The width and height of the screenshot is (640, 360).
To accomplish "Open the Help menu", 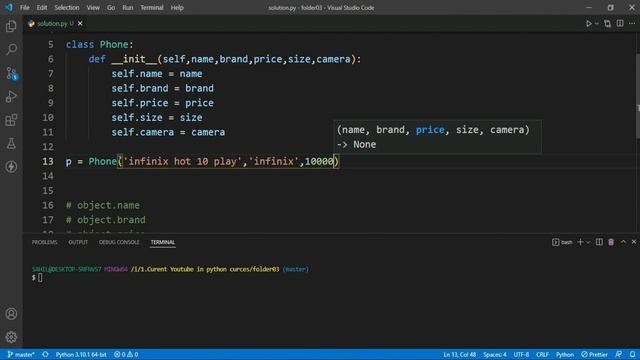I will [x=177, y=7].
